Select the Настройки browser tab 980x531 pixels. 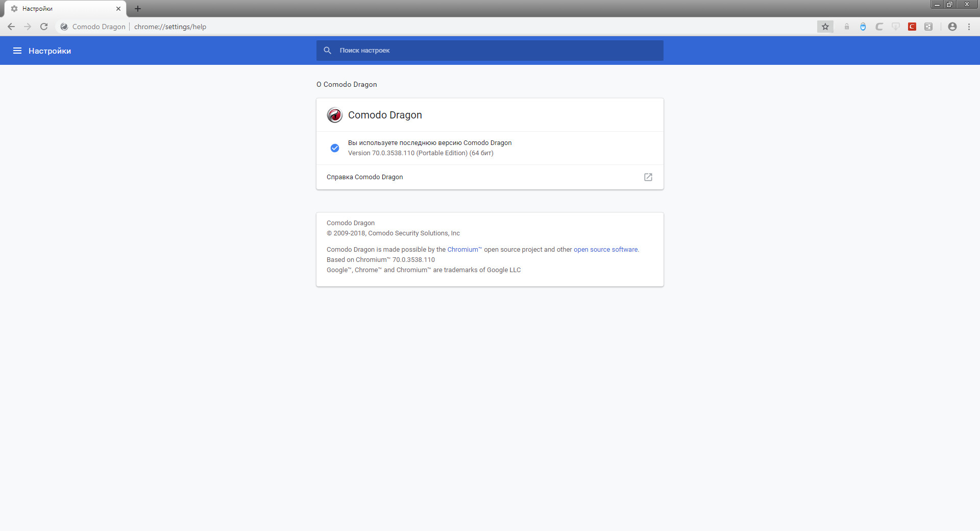point(64,9)
